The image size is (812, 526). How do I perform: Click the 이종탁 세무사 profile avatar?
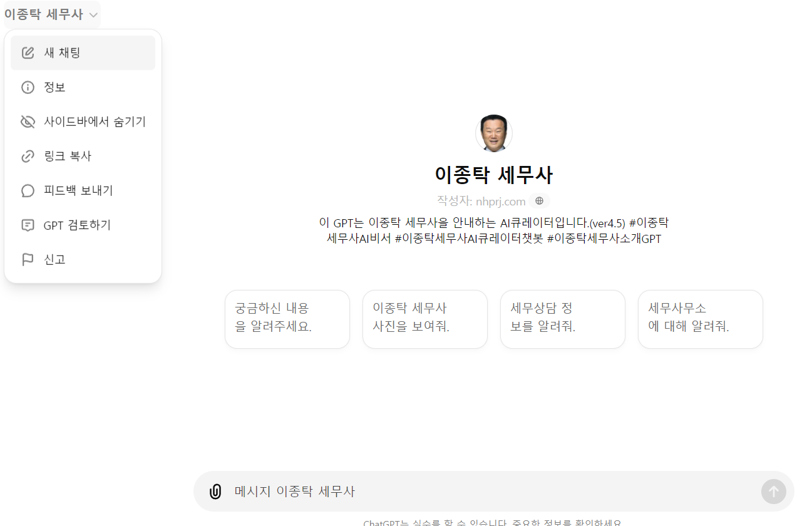coord(494,133)
